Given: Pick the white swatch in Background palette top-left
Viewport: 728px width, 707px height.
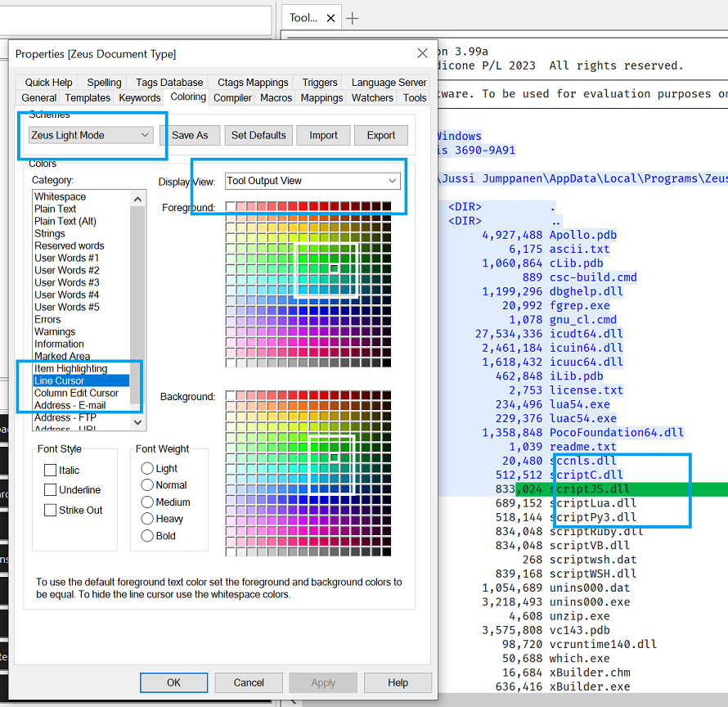Looking at the screenshot, I should (x=231, y=395).
